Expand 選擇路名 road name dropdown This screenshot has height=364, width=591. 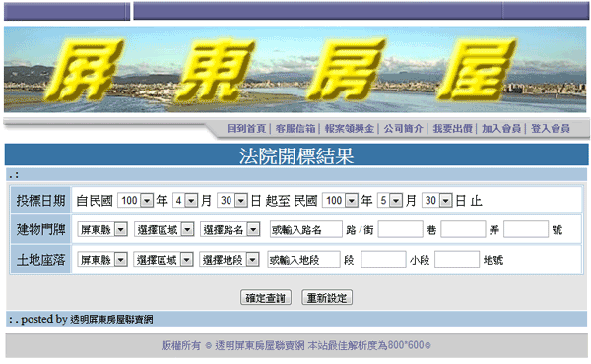click(230, 229)
